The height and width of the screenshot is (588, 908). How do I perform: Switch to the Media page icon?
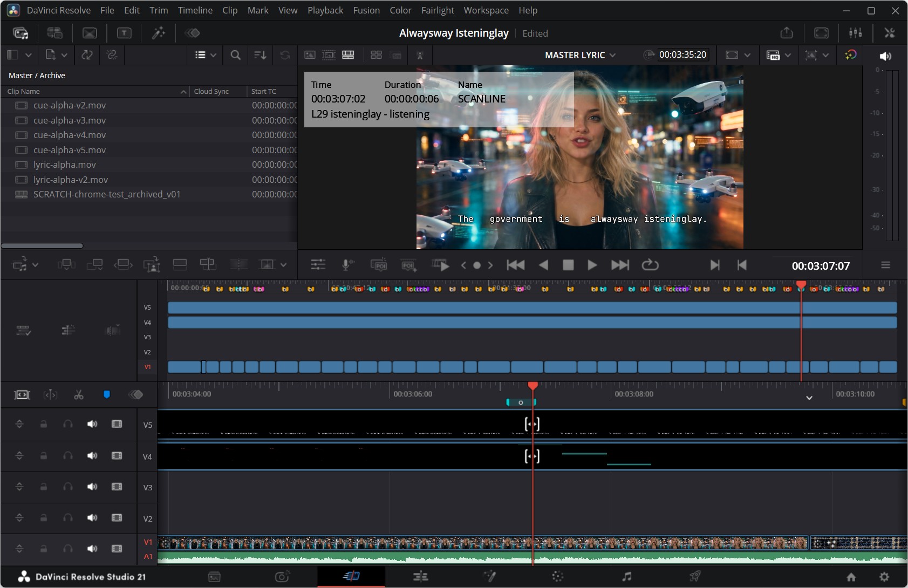tap(214, 577)
